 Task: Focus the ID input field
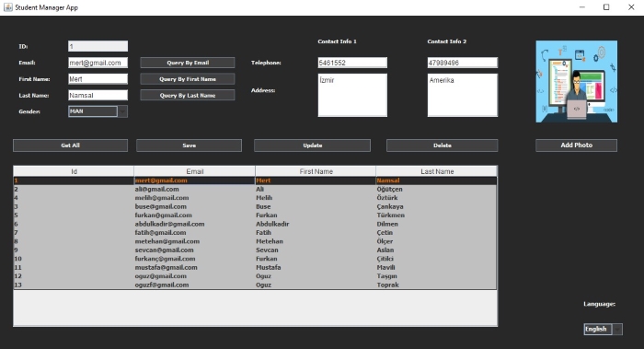(98, 46)
